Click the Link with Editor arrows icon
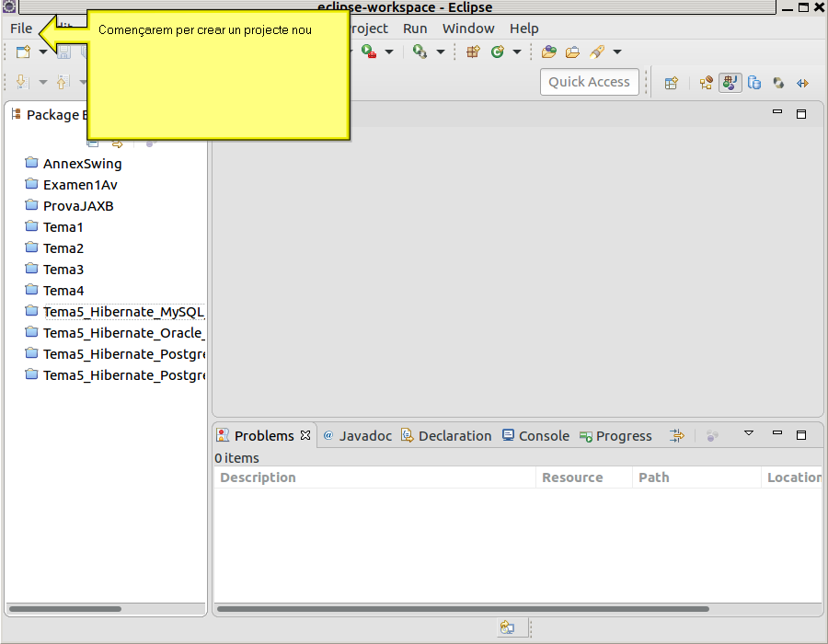 tap(117, 144)
